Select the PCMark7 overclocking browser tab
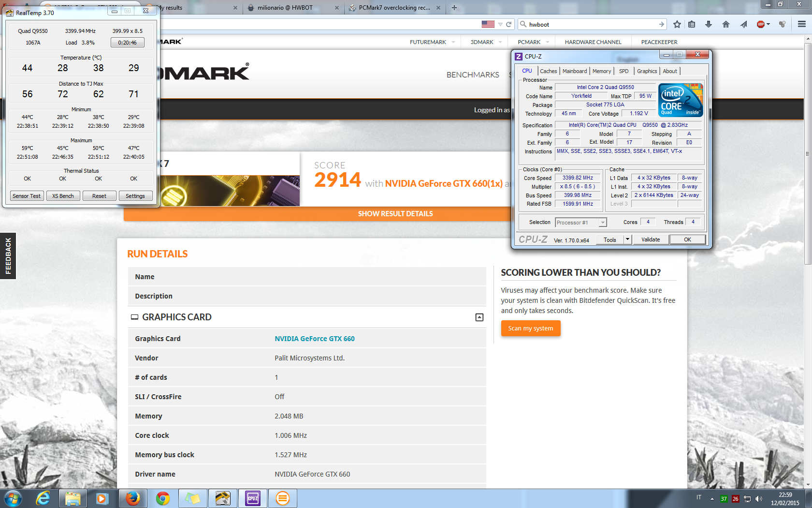Screen dimensions: 812x508 tap(395, 8)
